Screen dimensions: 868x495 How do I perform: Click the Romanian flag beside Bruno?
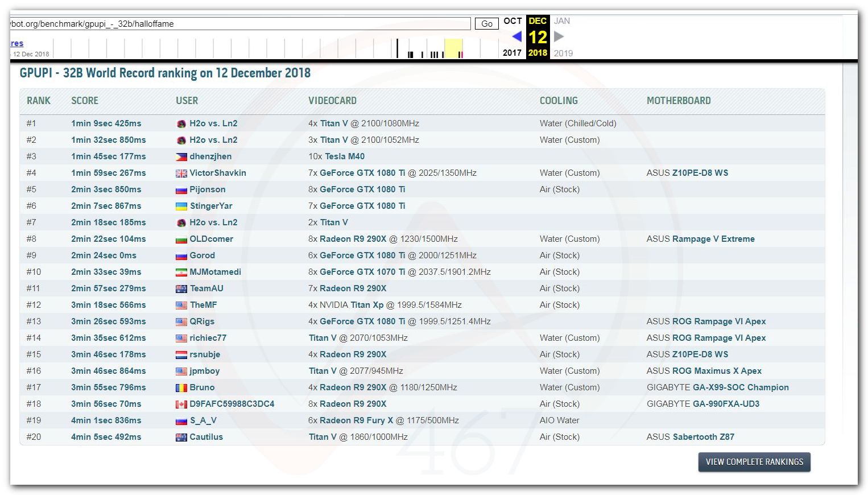[181, 387]
